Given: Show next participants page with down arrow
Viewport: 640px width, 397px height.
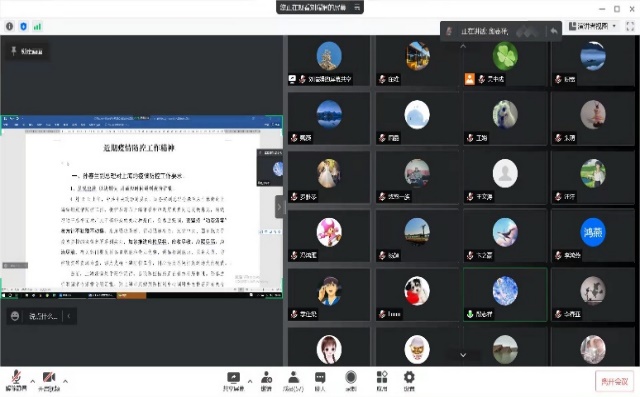Looking at the screenshot, I should 463,355.
